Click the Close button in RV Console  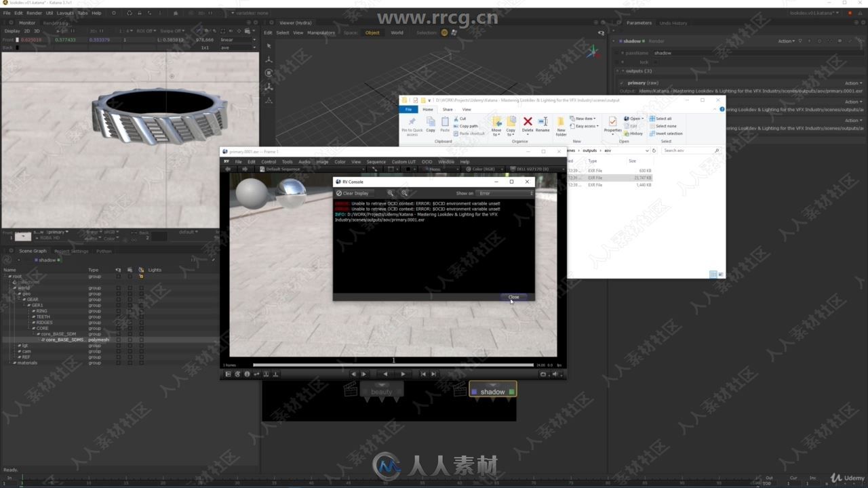514,297
